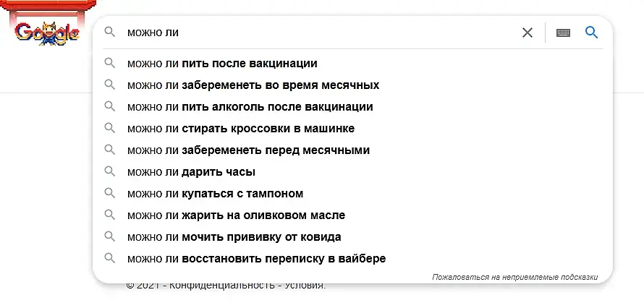Image resolution: width=644 pixels, height=308 pixels.
Task: Select suggestion 'можно ли пить после вакцинации'
Action: [x=221, y=64]
